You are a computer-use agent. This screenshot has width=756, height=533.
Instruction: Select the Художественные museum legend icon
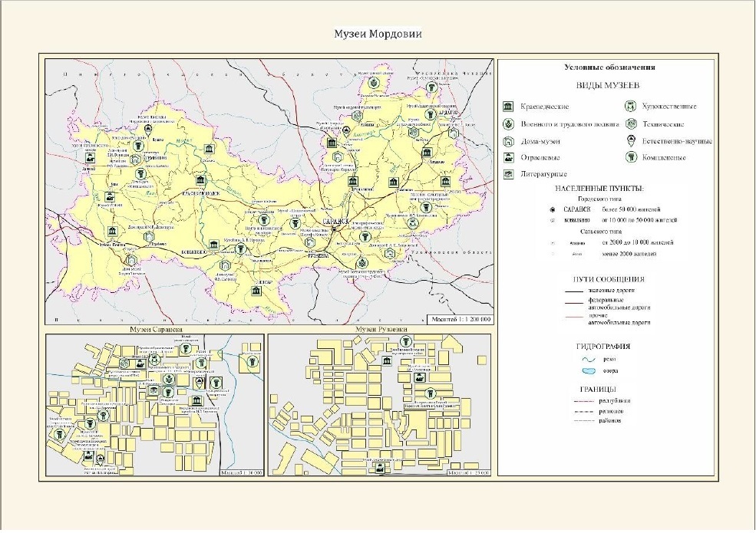click(631, 106)
